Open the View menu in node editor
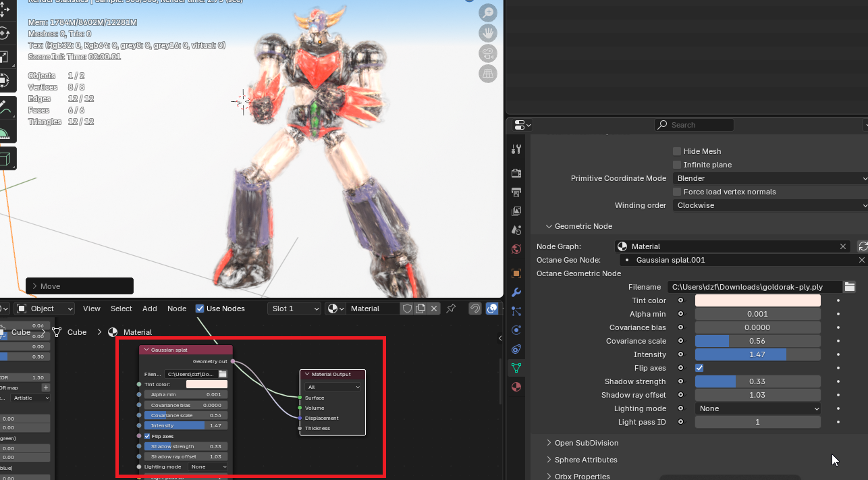This screenshot has width=868, height=480. [x=92, y=309]
